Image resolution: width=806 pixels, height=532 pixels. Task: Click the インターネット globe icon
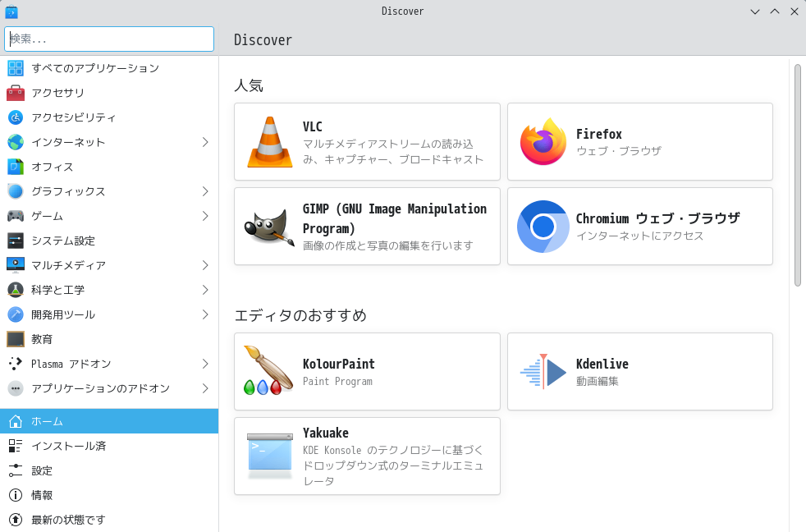pyautogui.click(x=16, y=142)
